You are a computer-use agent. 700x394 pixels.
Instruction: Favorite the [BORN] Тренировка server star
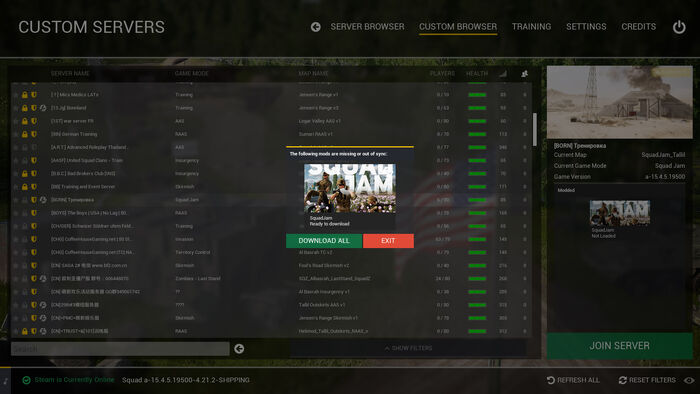coord(16,200)
